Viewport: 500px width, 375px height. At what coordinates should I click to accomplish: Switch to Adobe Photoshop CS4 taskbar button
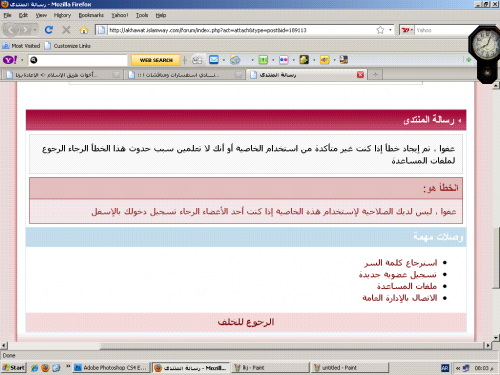click(111, 368)
